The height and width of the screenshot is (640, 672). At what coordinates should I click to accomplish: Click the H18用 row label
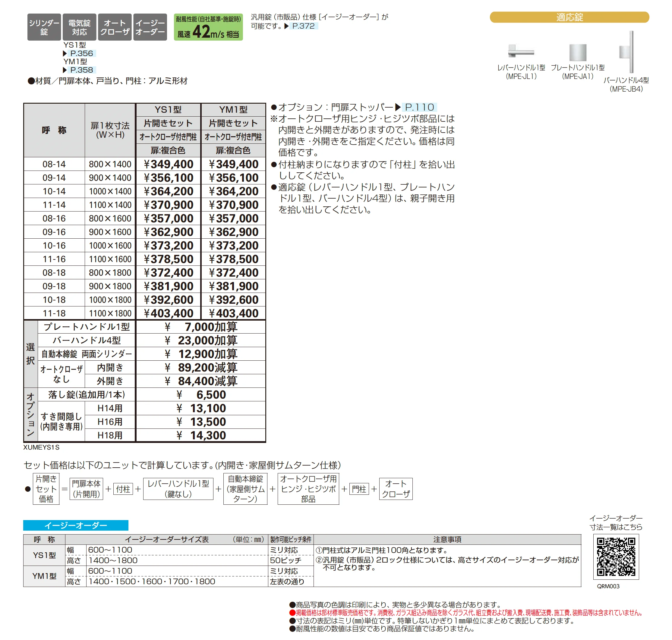[x=110, y=435]
